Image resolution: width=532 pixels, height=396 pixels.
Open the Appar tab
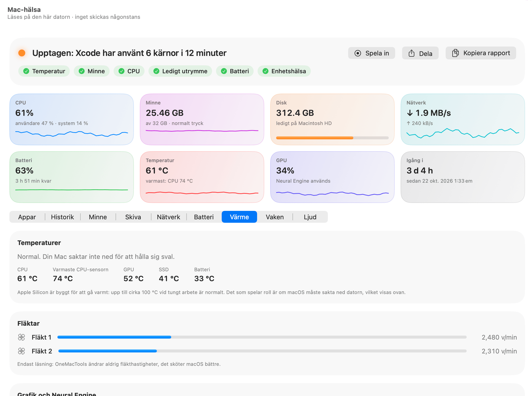tap(27, 217)
